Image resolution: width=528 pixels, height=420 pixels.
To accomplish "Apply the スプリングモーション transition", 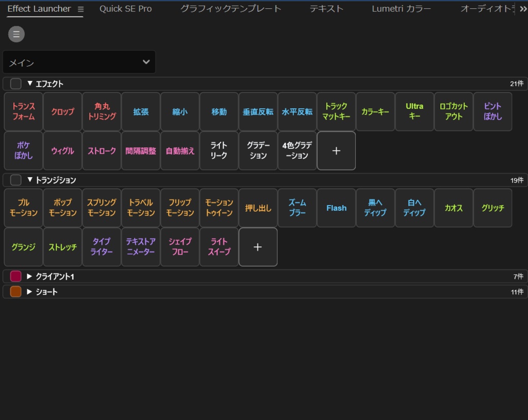I will click(102, 208).
